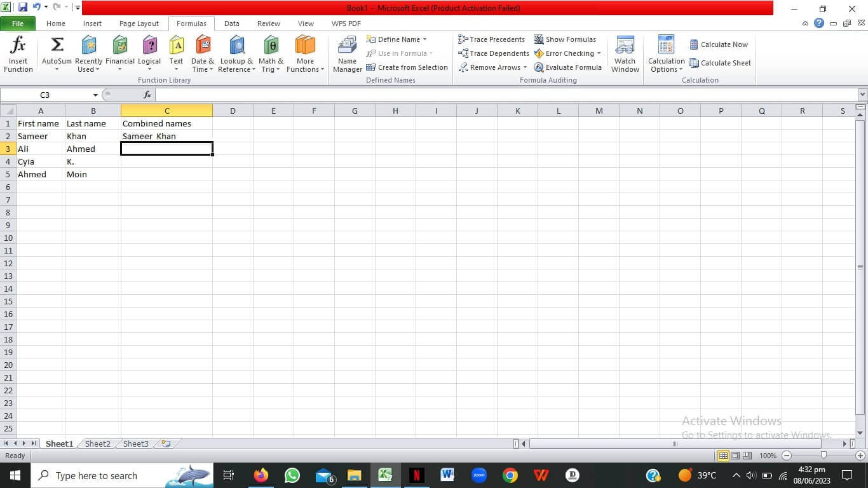Click Trace Precedents
This screenshot has width=868, height=488.
[x=492, y=39]
